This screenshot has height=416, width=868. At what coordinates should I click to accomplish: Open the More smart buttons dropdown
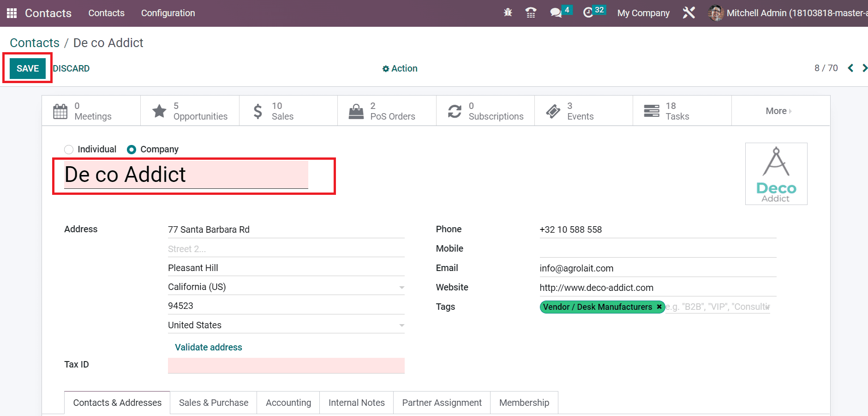pos(780,111)
